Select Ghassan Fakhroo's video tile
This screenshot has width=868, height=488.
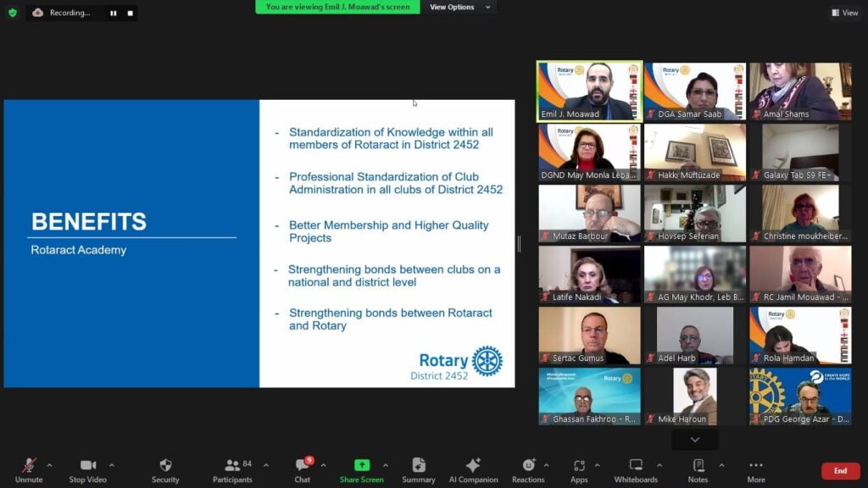tap(590, 396)
